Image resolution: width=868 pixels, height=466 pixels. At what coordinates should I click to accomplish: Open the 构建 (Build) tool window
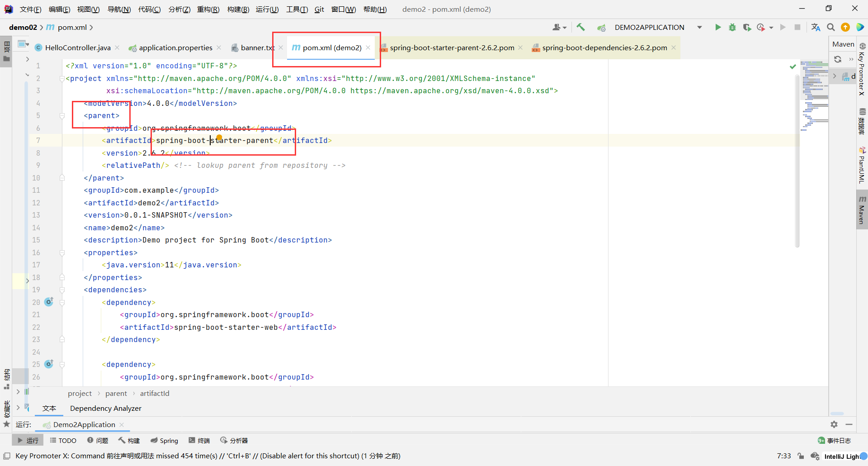click(x=129, y=440)
